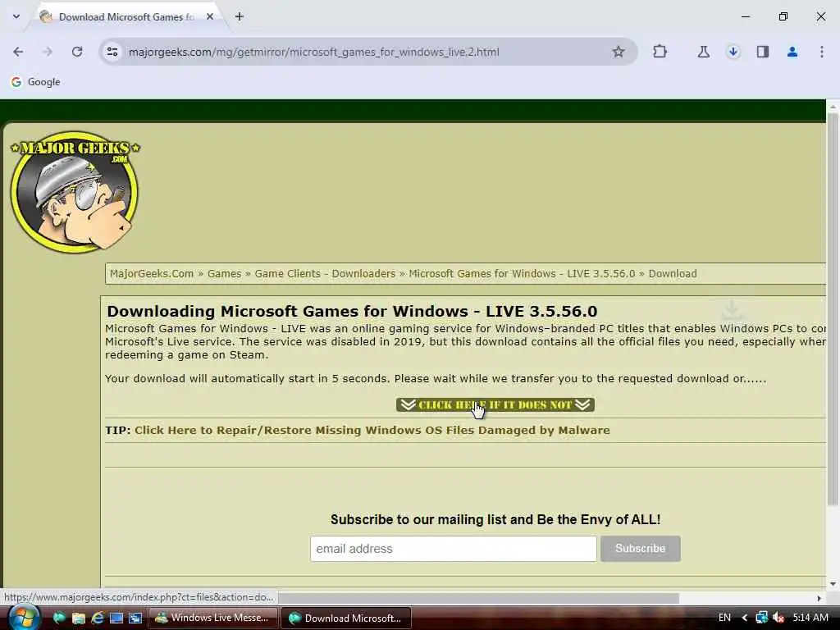Click the Subscribe button

640,549
